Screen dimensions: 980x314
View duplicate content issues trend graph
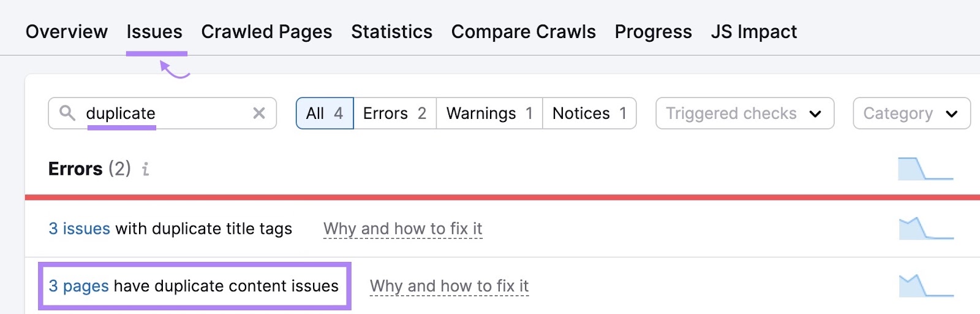[926, 286]
